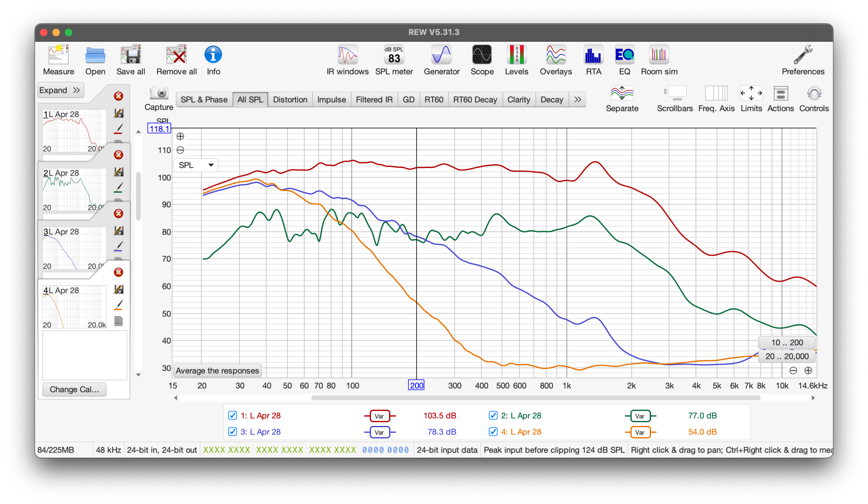The image size is (868, 504).
Task: Toggle checkbox for trace 4: L Apr 28
Action: click(x=493, y=431)
